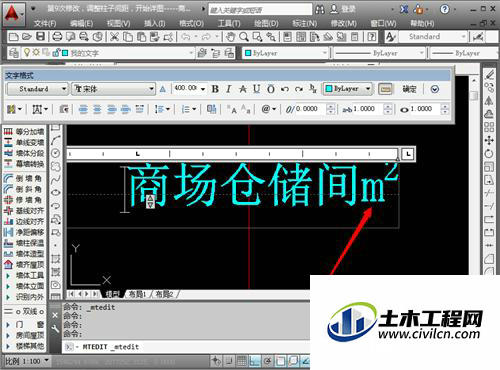
Task: Click the oblique angle 0.0000 field
Action: tap(311, 109)
